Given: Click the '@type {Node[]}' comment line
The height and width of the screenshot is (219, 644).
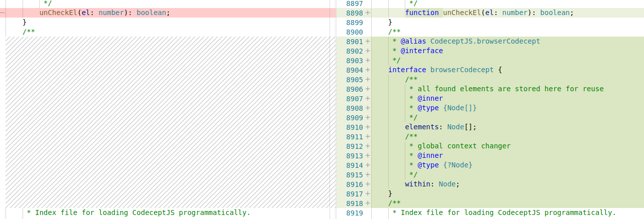Looking at the screenshot, I should (443, 108).
